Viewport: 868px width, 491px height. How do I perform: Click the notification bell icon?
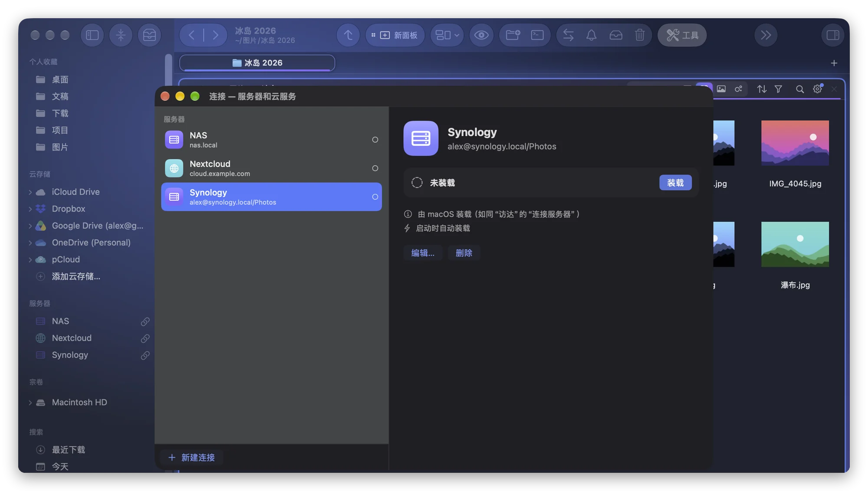591,35
